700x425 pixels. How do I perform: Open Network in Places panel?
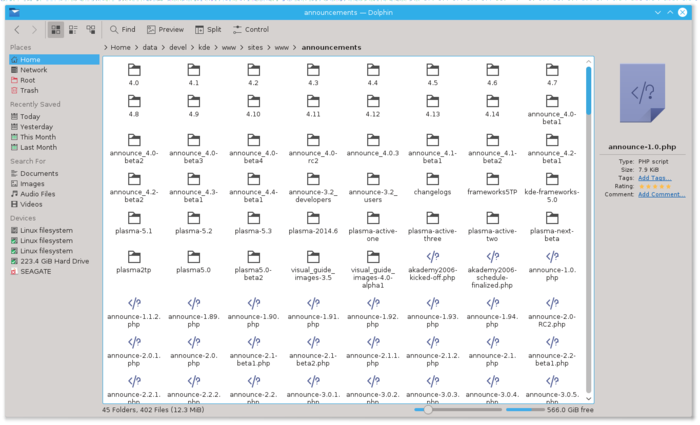coord(54,70)
